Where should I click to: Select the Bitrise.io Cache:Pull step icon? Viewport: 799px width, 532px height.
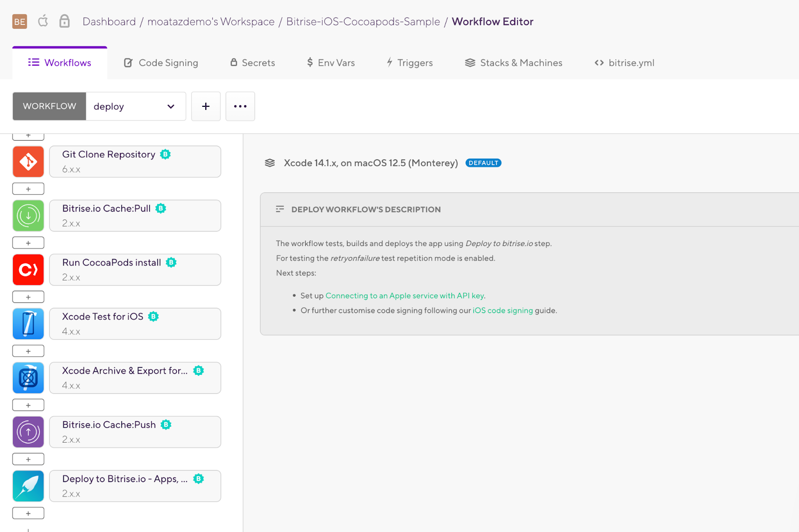tap(28, 216)
